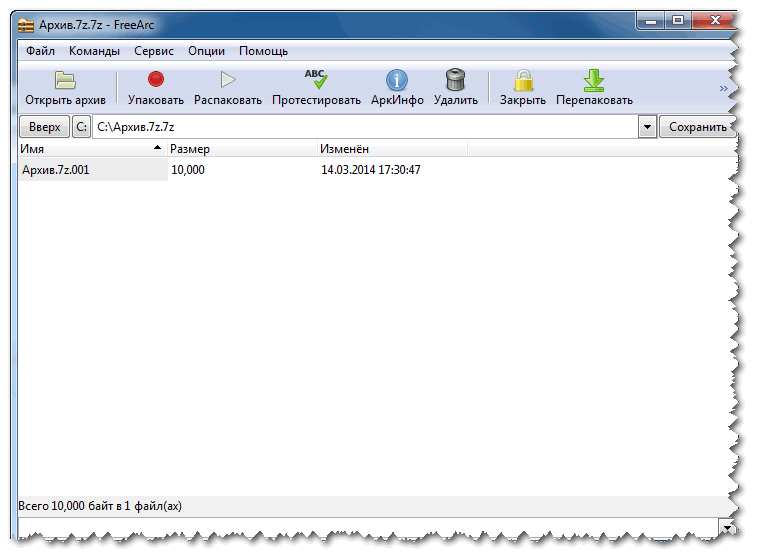Open the Команды menu
757x559 pixels.
[x=94, y=51]
